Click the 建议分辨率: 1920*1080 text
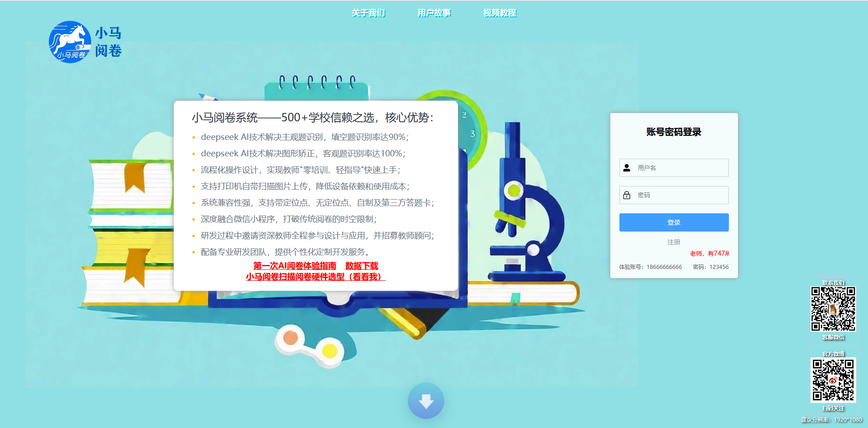This screenshot has height=428, width=868. point(832,420)
